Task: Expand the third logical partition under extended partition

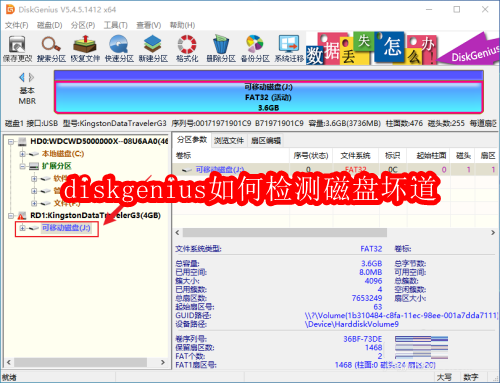Action: (34, 203)
